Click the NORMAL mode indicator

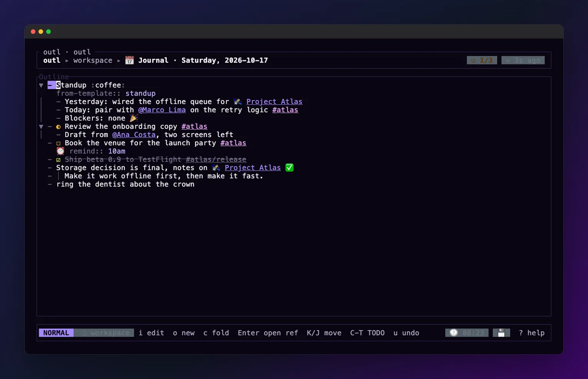56,333
